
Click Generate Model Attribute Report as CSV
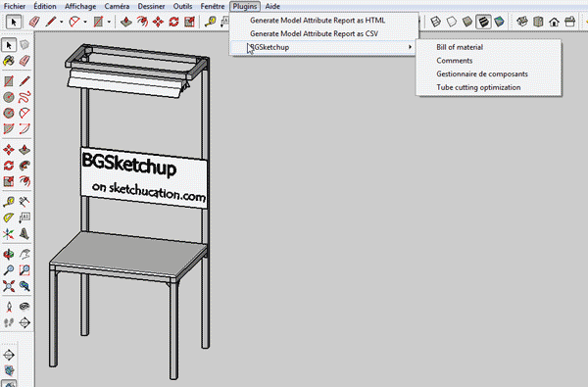pos(314,33)
